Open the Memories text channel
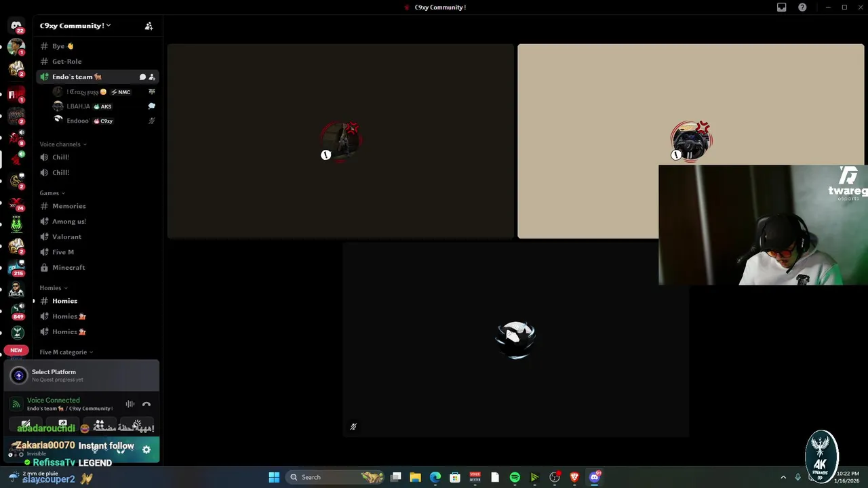 click(x=98, y=206)
